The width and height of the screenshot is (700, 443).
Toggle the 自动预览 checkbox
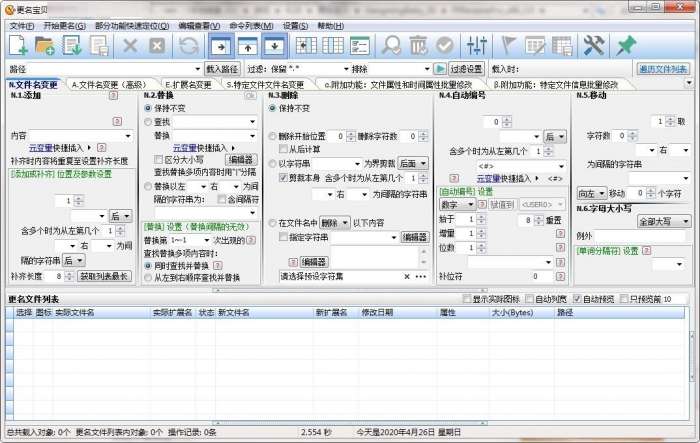pyautogui.click(x=577, y=299)
